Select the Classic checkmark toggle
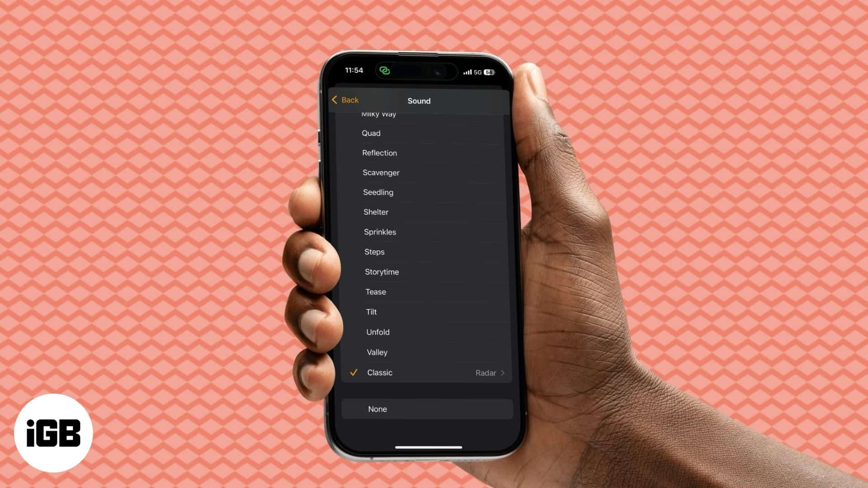This screenshot has height=488, width=868. [x=353, y=372]
